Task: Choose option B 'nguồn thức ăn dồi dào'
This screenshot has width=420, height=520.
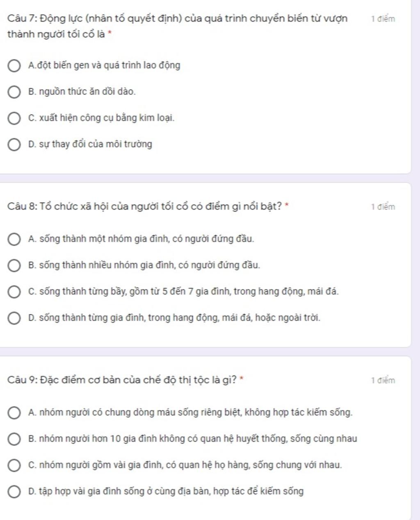Action: click(14, 92)
